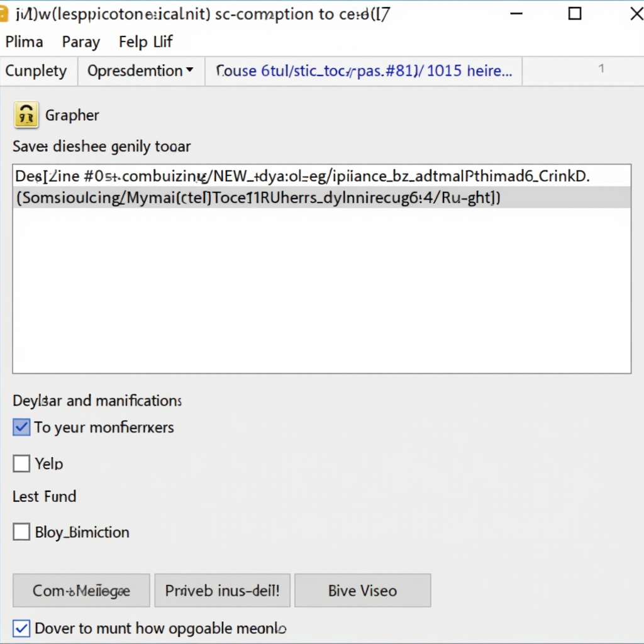Enable the Bloy_Bimiction checkbox
The height and width of the screenshot is (644, 644).
[x=21, y=532]
